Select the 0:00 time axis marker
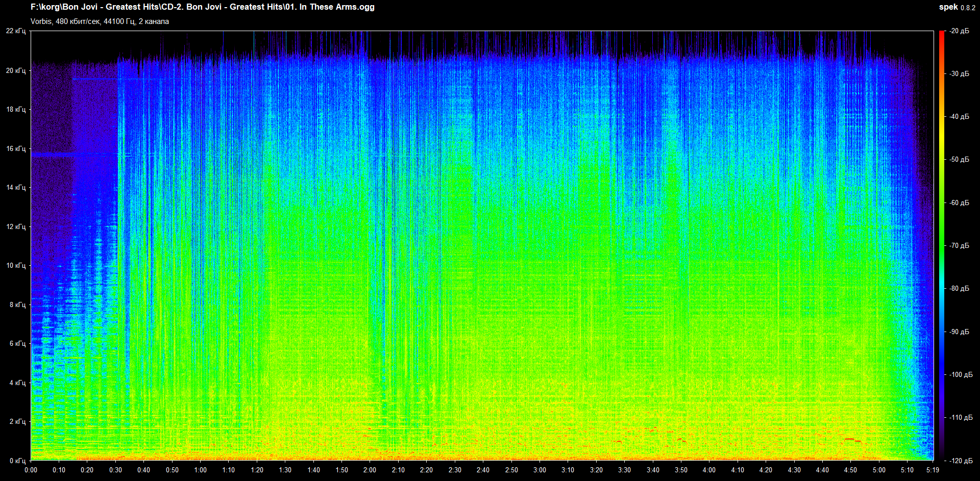This screenshot has width=980, height=481. pyautogui.click(x=31, y=470)
